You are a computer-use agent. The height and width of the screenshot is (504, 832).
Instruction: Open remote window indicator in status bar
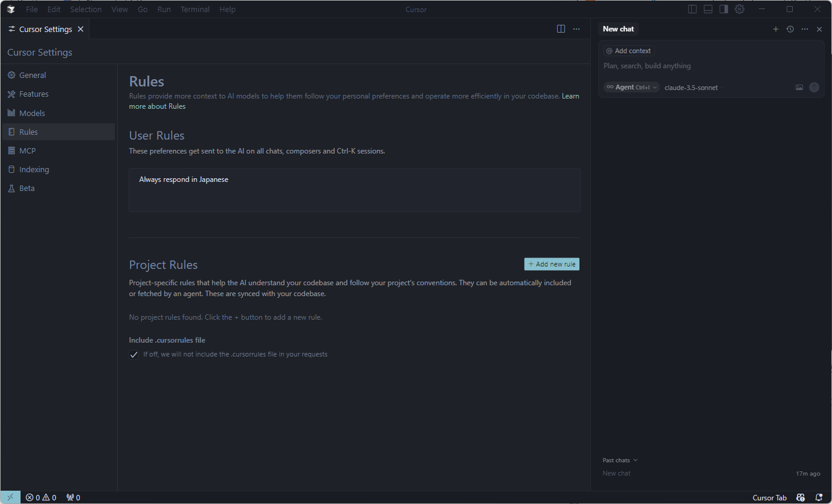[x=10, y=497]
